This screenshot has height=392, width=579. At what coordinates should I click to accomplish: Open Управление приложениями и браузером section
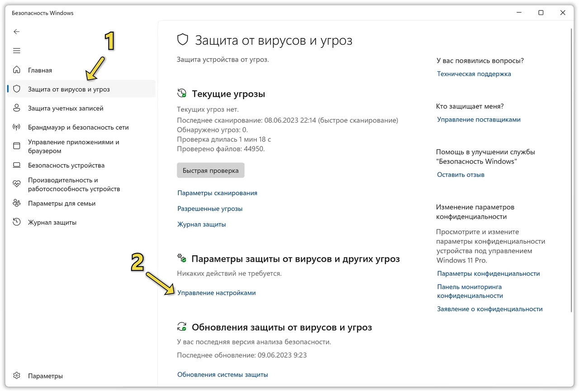(81, 146)
